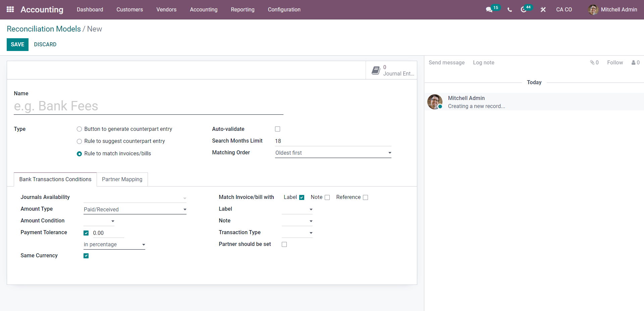
Task: Switch to the Partner Mapping tab
Action: 122,179
